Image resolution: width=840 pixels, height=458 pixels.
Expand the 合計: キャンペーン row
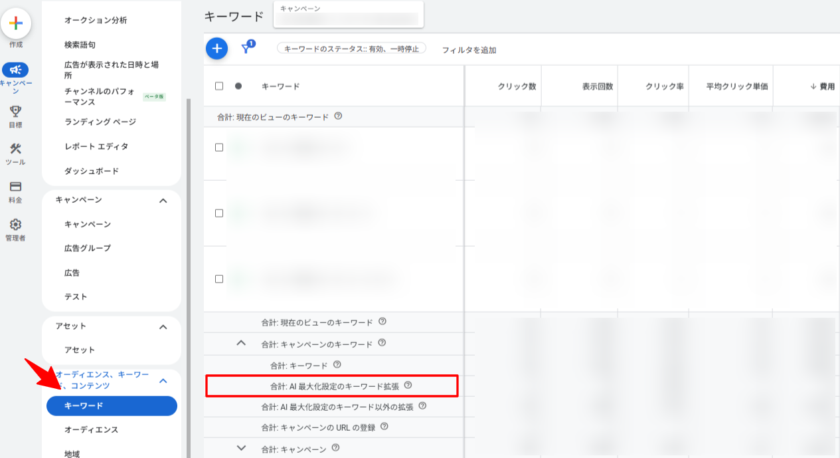(x=241, y=448)
